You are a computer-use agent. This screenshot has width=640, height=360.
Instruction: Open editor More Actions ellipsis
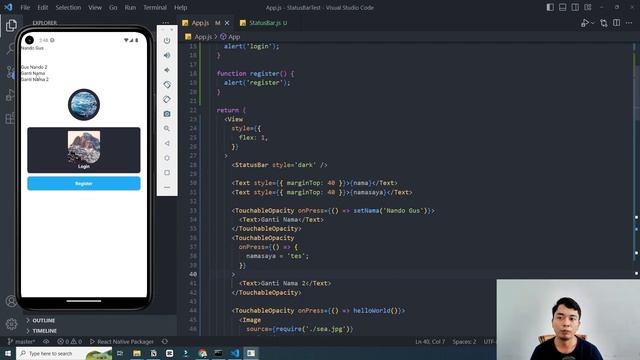629,23
